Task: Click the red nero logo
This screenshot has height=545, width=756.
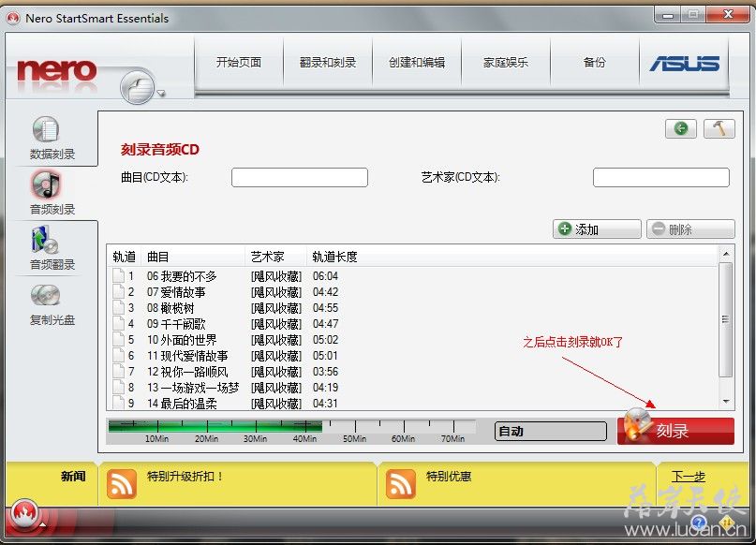Action: pyautogui.click(x=57, y=70)
